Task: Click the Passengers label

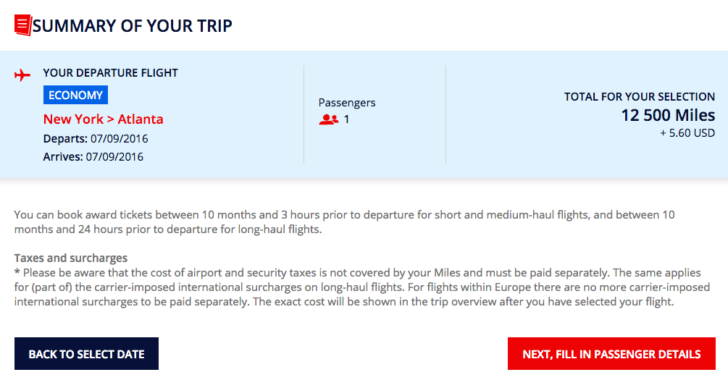Action: tap(347, 103)
